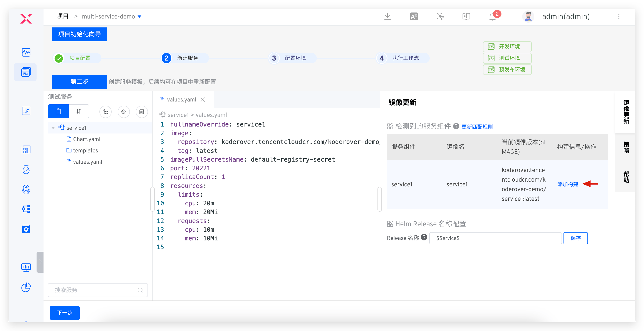The image size is (644, 331).
Task: Open the language translate icon
Action: tap(414, 17)
